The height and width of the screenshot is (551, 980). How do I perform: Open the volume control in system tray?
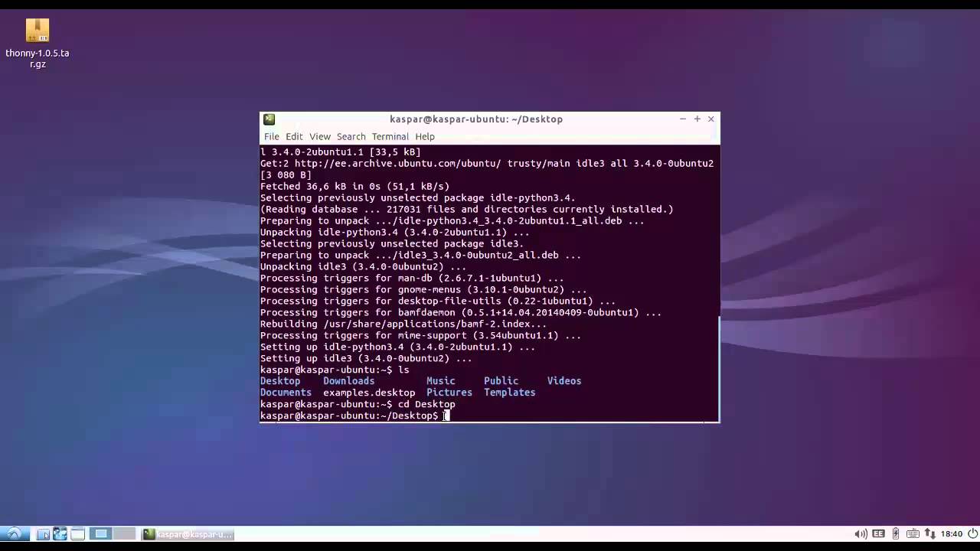click(x=861, y=533)
